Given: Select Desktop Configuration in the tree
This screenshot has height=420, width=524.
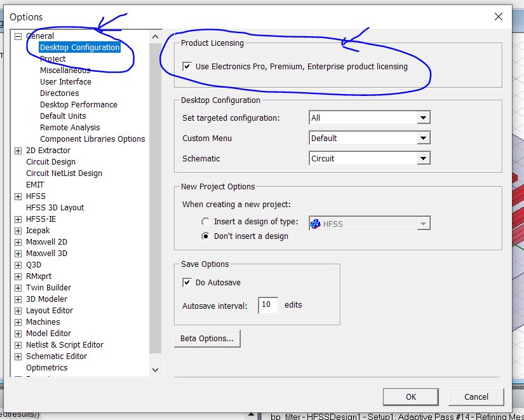Looking at the screenshot, I should [79, 48].
